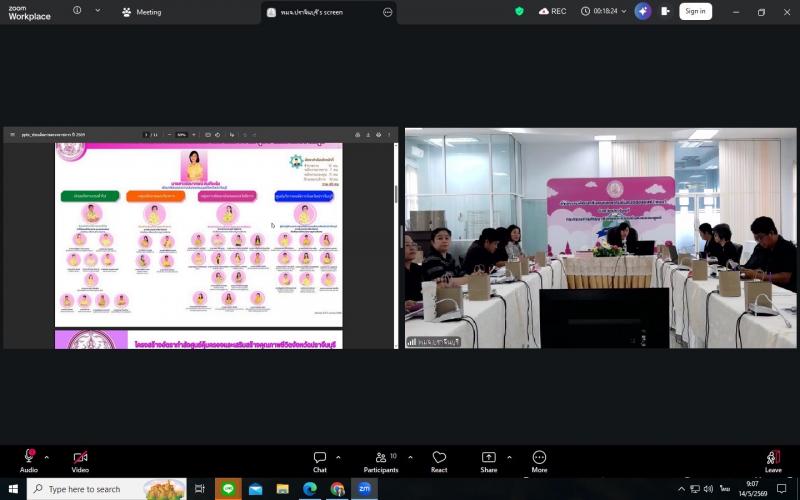Click the PDF print icon

(x=379, y=135)
